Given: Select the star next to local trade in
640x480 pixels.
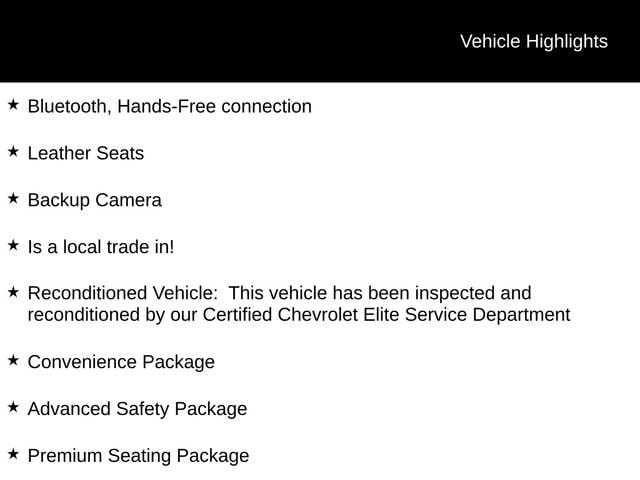Looking at the screenshot, I should (x=13, y=244).
